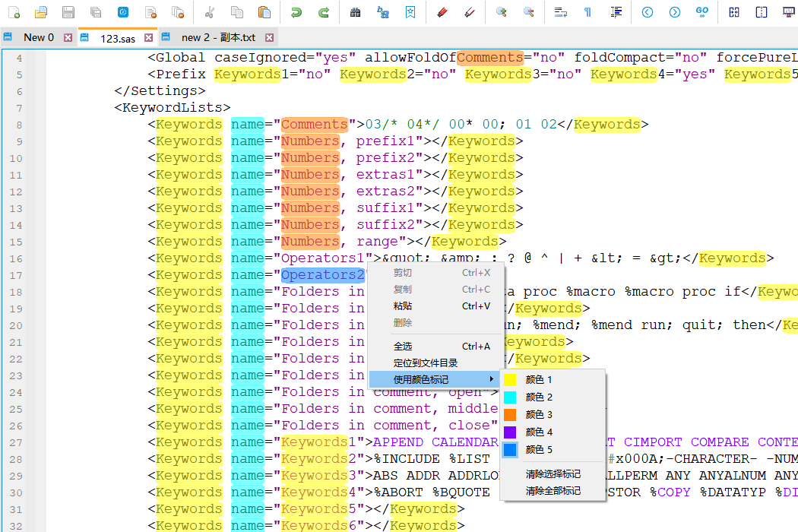Choose 粘贴 from the context menu
The image size is (798, 532).
tap(437, 306)
